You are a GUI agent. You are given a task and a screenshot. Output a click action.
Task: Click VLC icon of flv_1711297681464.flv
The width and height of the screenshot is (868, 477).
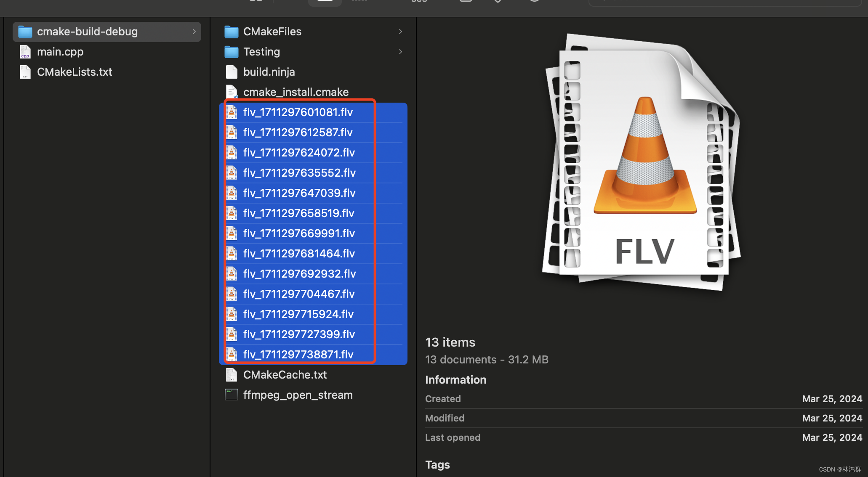point(232,254)
